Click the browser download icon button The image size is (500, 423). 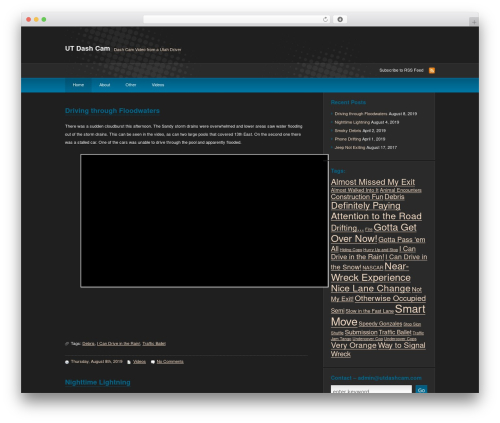coord(340,19)
